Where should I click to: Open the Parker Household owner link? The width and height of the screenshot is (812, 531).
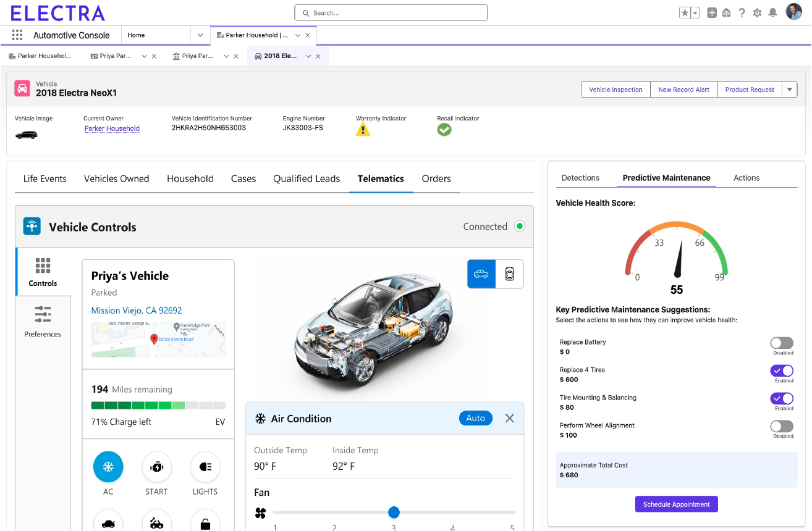pos(112,128)
